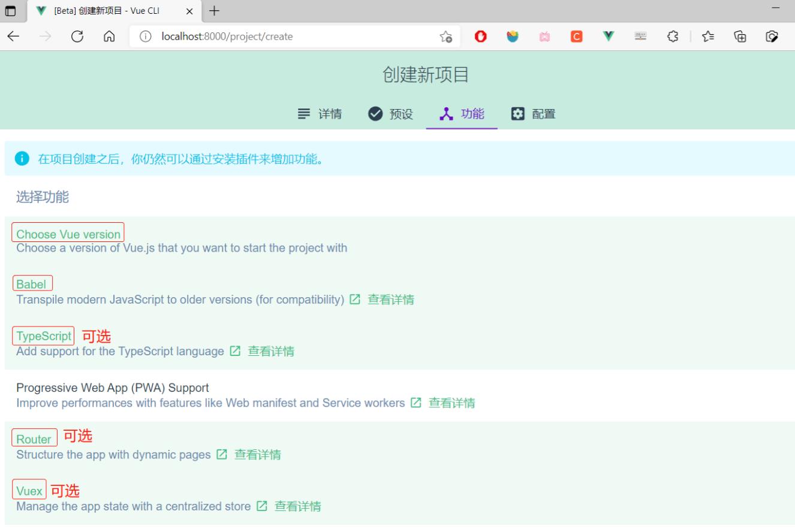
Task: Select the 功能 tab
Action: click(x=462, y=114)
